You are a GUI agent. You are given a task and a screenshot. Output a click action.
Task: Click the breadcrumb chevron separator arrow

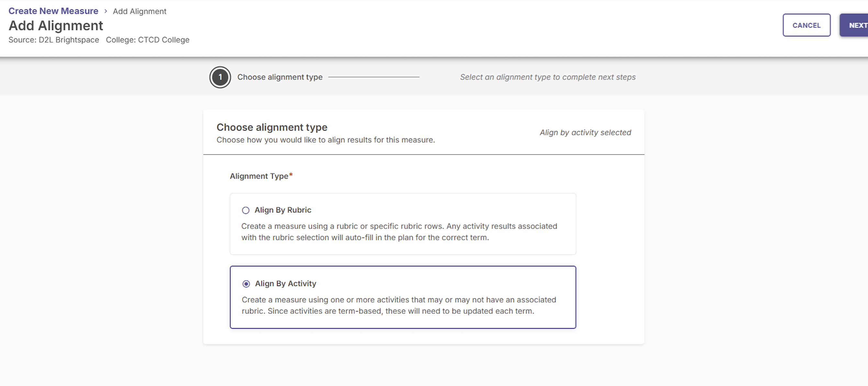[x=106, y=11]
